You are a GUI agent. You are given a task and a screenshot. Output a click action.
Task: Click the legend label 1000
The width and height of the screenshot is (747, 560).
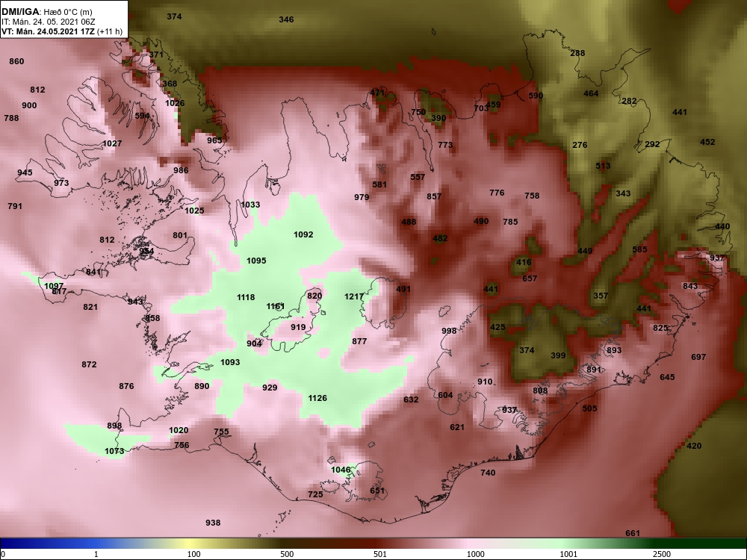click(475, 554)
